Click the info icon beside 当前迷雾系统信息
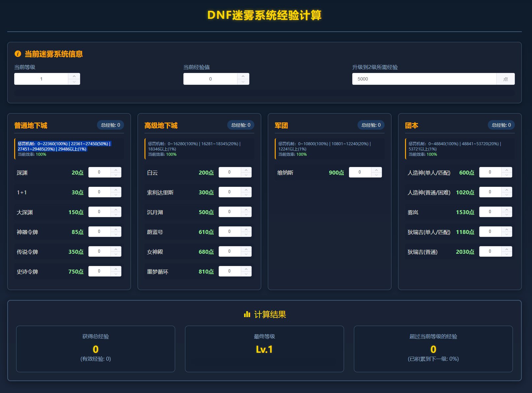 (17, 54)
